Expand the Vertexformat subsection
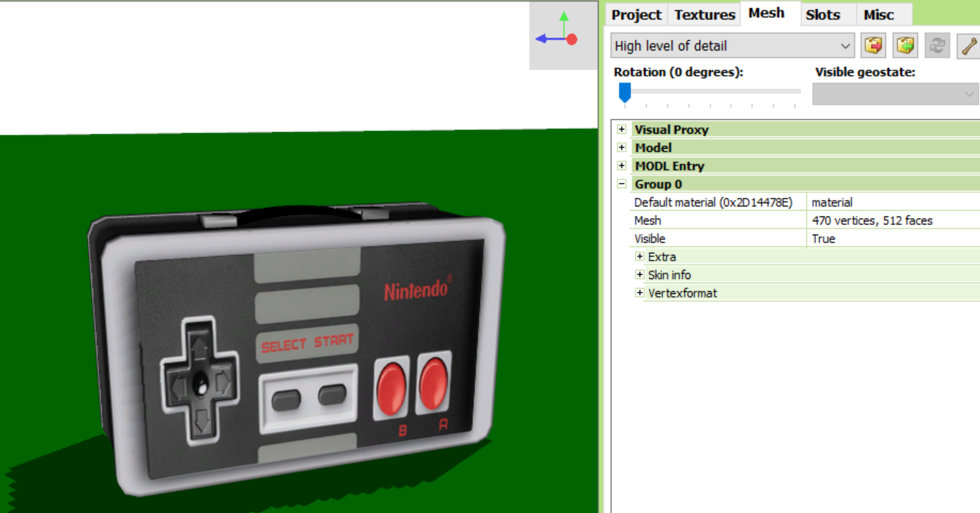Viewport: 980px width, 513px height. 640,293
